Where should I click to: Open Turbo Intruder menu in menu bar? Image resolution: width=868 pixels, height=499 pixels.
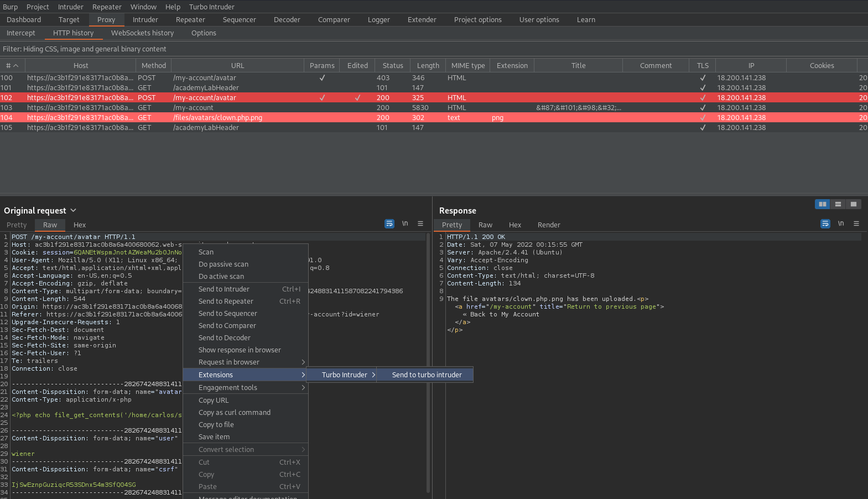212,7
